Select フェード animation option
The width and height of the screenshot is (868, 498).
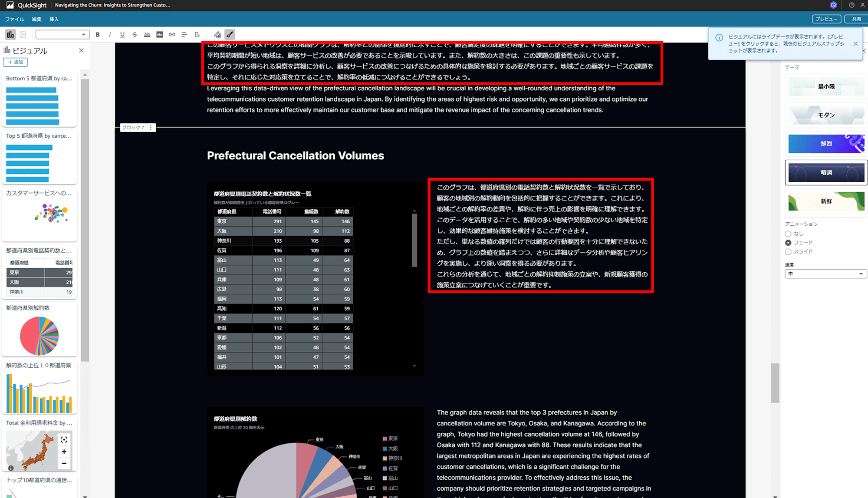click(788, 243)
